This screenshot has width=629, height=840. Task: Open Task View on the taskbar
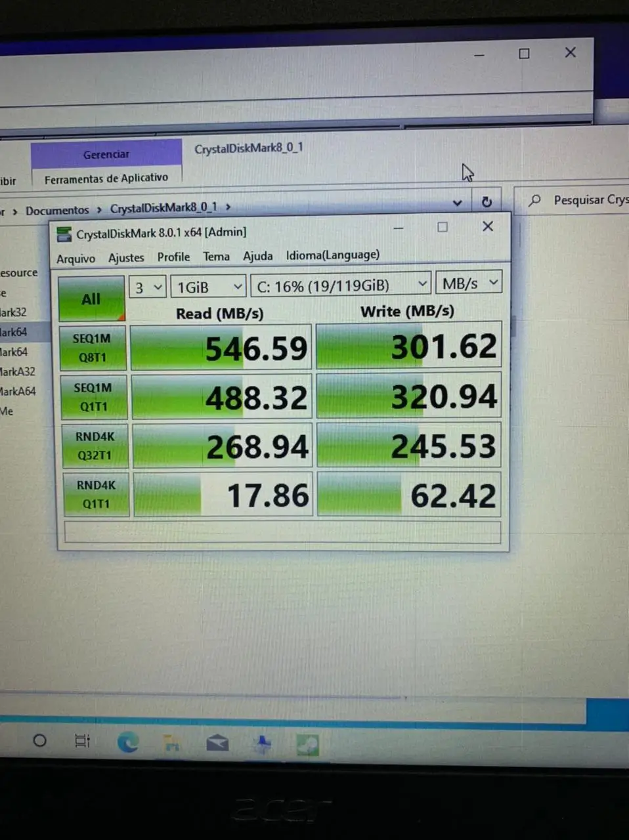coord(82,741)
